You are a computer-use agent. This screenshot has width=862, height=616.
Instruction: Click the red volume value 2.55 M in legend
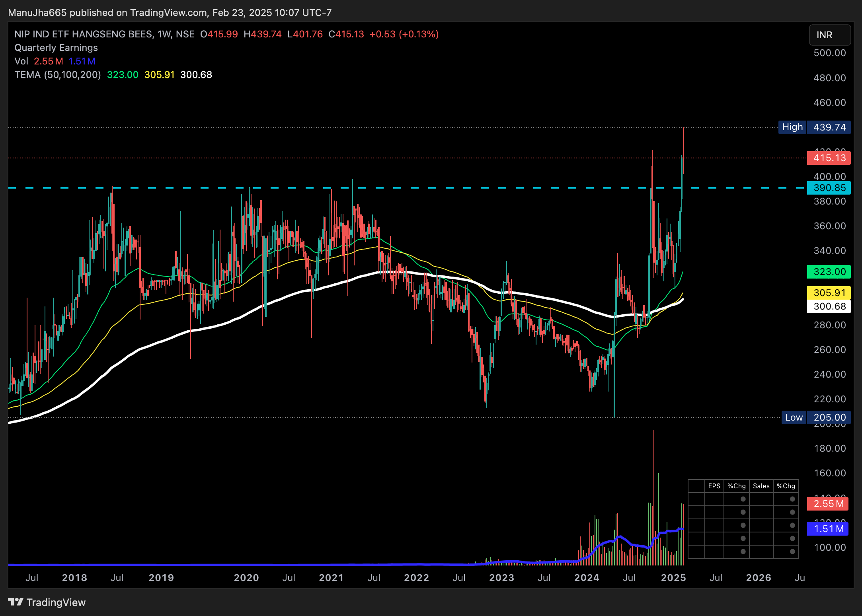(48, 61)
